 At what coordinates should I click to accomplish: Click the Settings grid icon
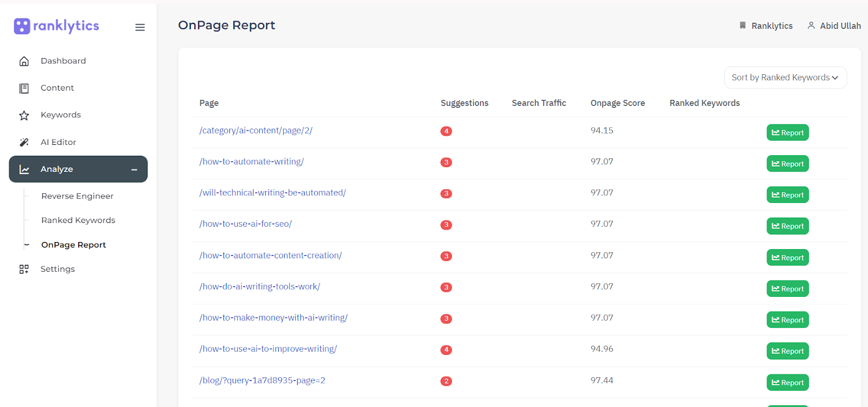[24, 269]
